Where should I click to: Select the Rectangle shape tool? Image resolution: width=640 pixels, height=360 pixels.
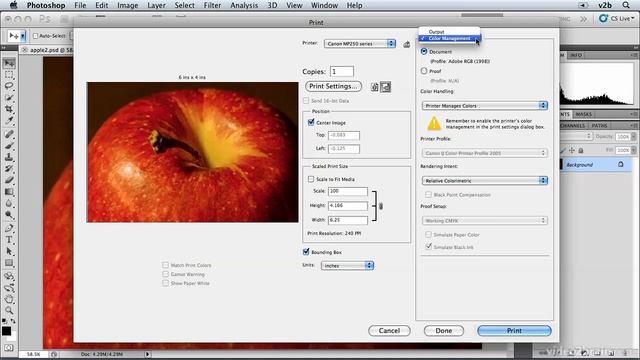coord(9,263)
